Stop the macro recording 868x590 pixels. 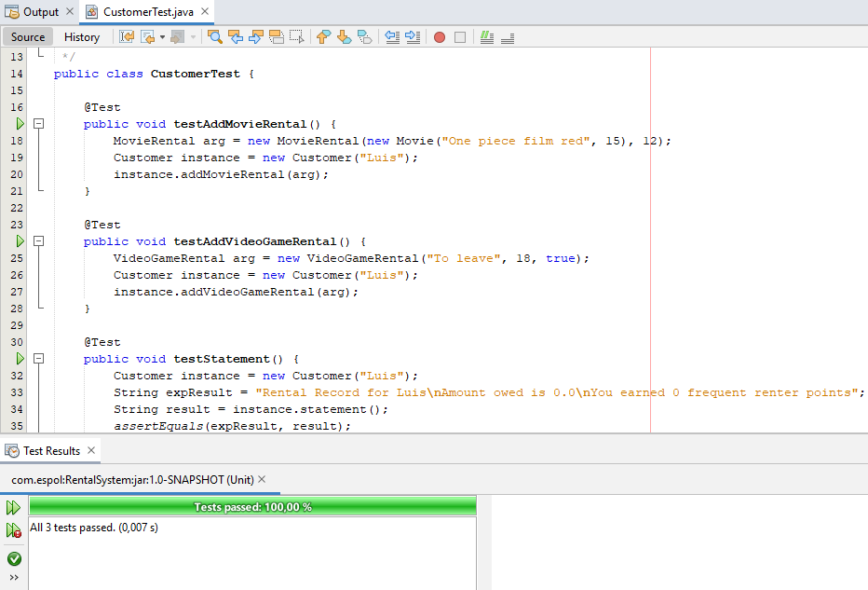pos(458,37)
